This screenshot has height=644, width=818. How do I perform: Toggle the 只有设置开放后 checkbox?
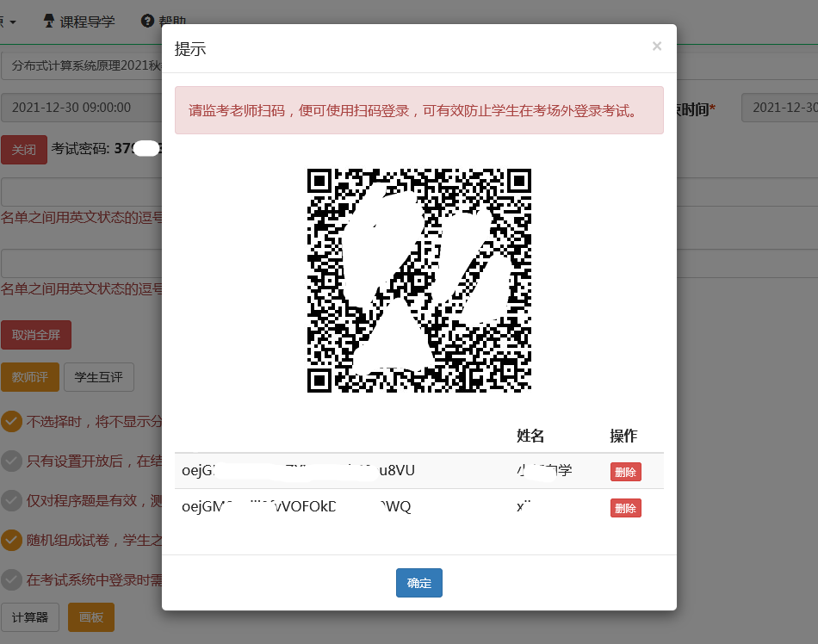[11, 461]
